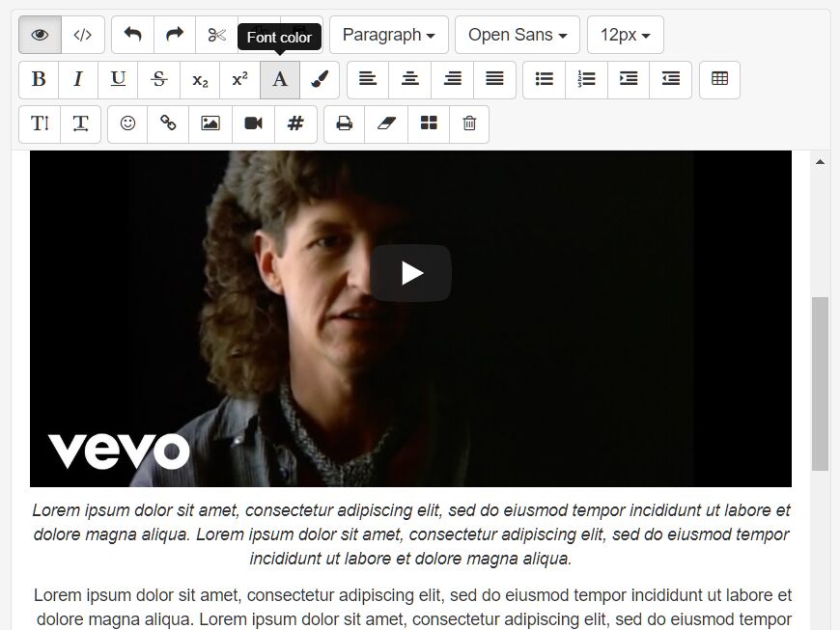Align text to the right

click(x=453, y=79)
